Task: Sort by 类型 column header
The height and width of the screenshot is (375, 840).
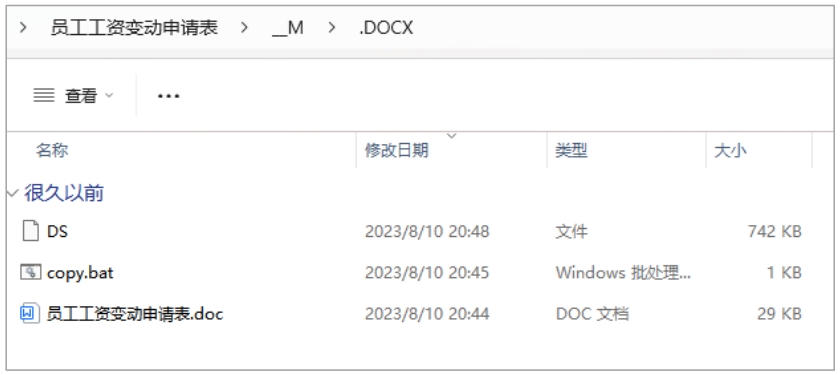Action: 571,150
